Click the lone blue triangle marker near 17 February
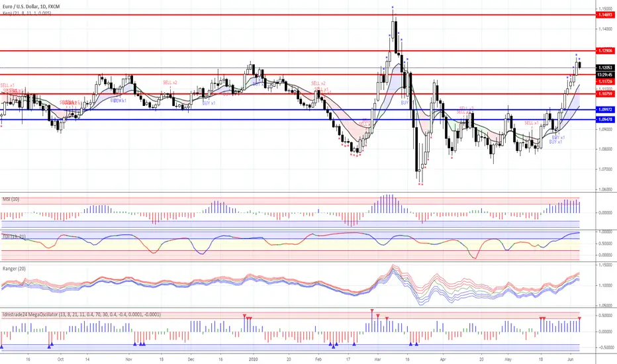This screenshot has width=617, height=364. [x=354, y=344]
